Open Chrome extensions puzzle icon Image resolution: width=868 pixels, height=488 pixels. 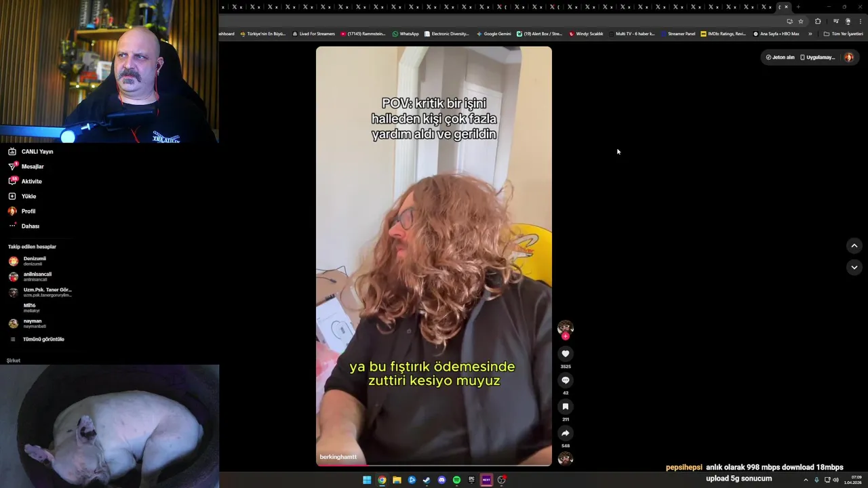pyautogui.click(x=818, y=21)
